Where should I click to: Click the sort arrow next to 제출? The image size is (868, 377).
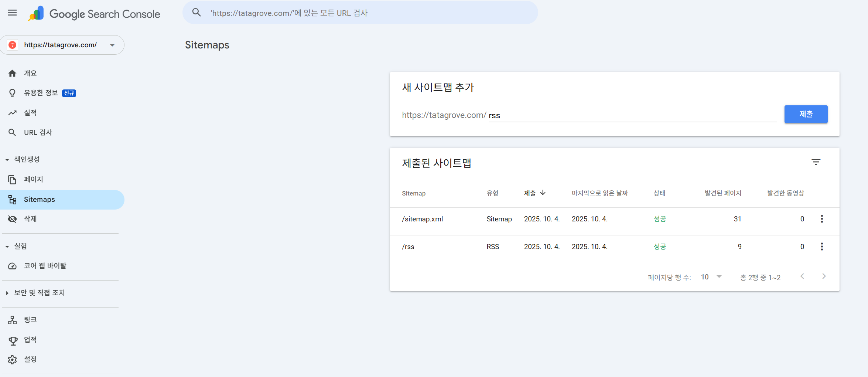[x=543, y=193]
